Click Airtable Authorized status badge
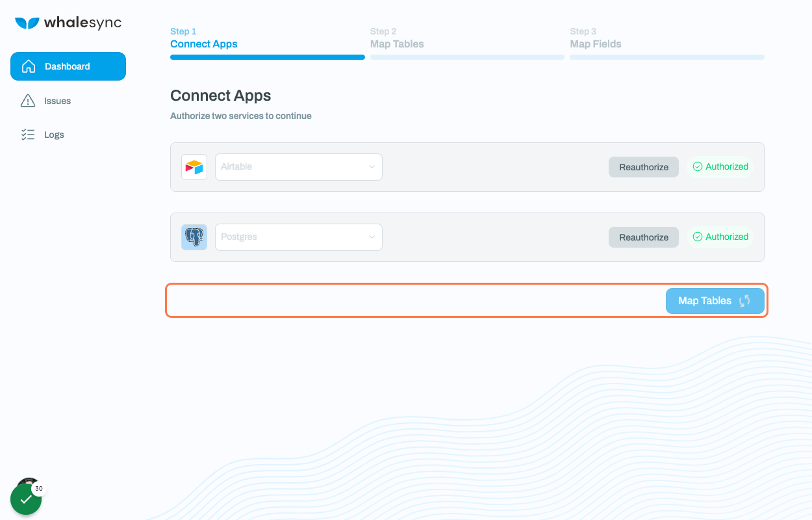Screen dimensions: 812x520 coord(720,167)
